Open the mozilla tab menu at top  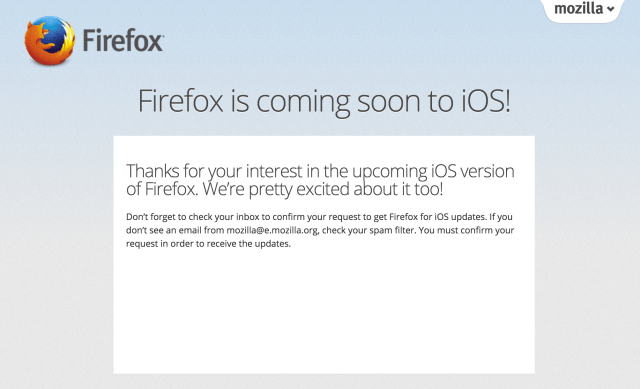584,10
